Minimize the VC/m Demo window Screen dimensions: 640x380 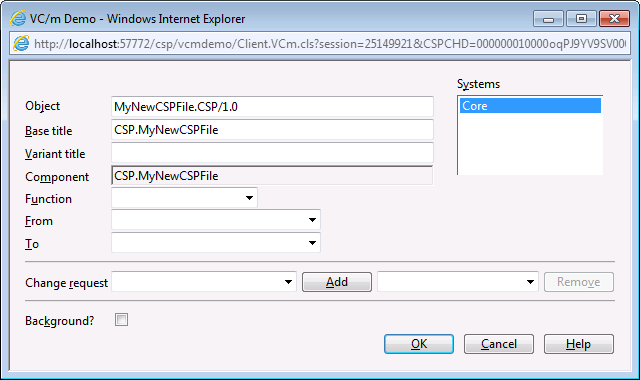pyautogui.click(x=548, y=19)
